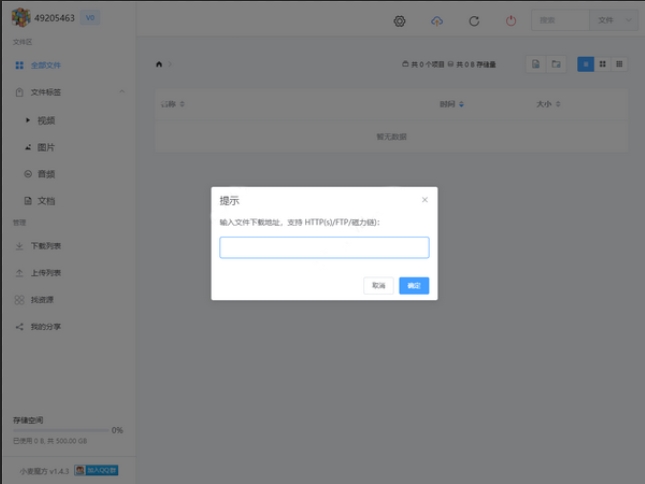The image size is (645, 484).
Task: Click the settings gear icon in top toolbar
Action: [400, 21]
